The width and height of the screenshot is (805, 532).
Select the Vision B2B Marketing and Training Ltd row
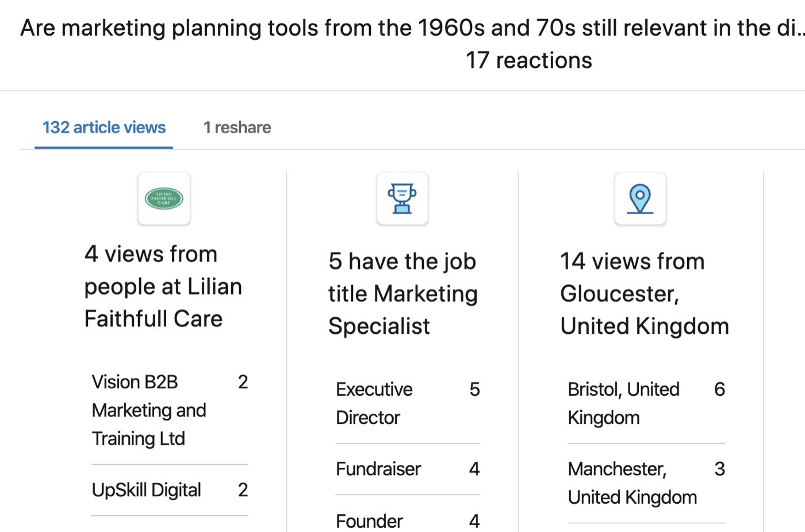(170, 410)
